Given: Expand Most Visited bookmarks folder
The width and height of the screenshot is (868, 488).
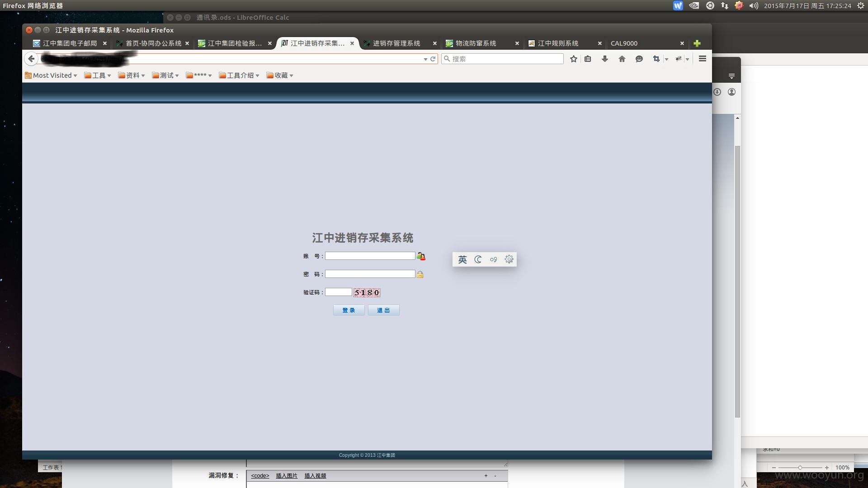Looking at the screenshot, I should (51, 75).
